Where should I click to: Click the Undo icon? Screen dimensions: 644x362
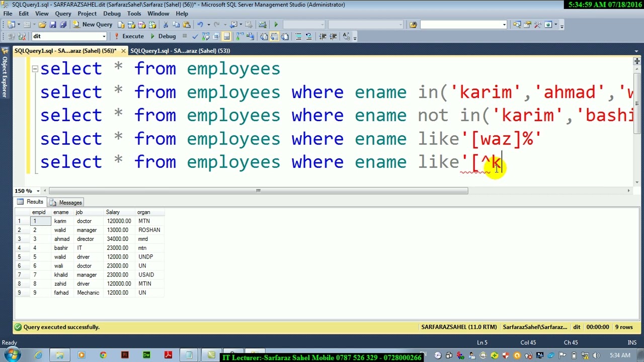tap(200, 24)
